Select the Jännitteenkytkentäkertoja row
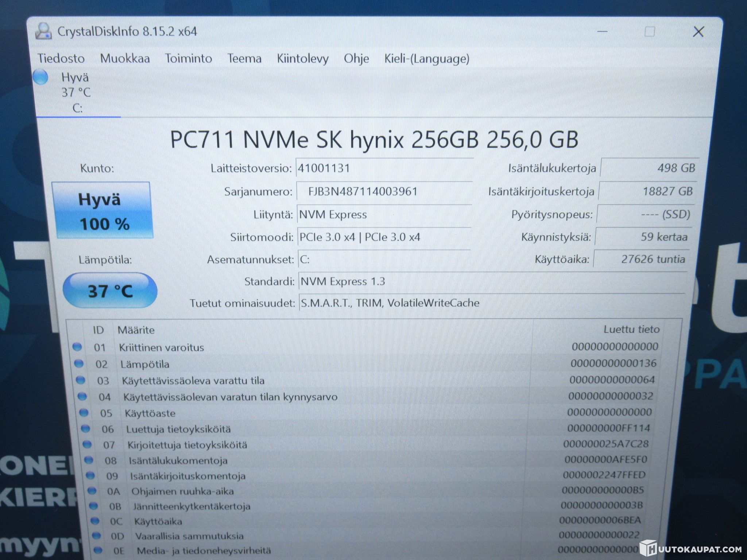747x560 pixels. coord(366,506)
